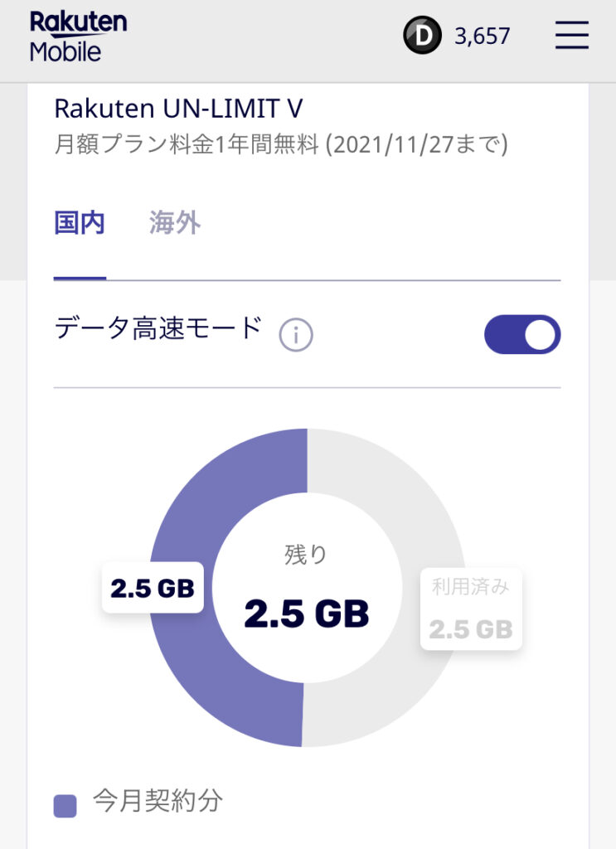Screen dimensions: 616x849
Task: Click the Rakuten UN-LIMIT V plan name
Action: [x=179, y=109]
